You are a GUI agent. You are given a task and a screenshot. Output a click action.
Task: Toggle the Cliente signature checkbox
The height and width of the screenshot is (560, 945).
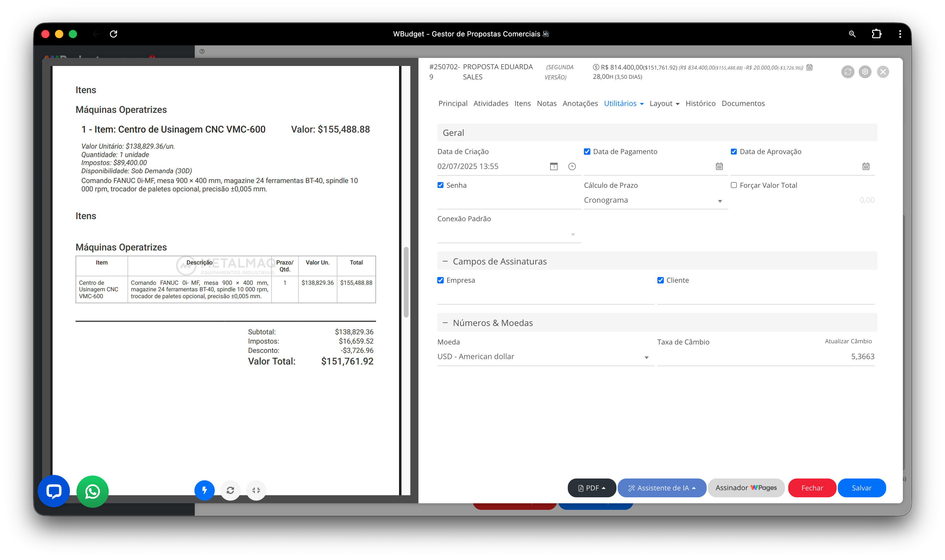click(660, 280)
